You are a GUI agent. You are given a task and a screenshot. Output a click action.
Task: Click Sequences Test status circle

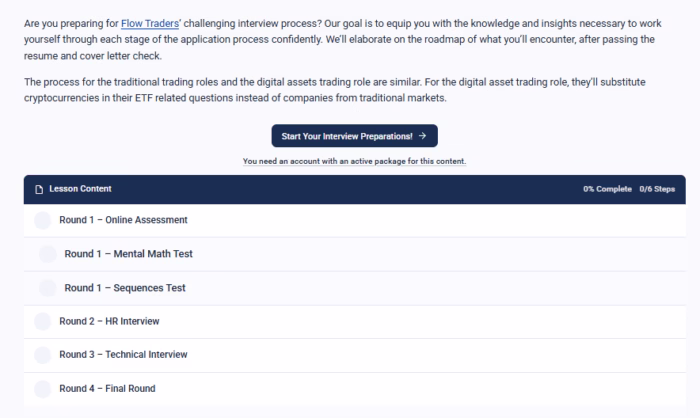point(48,288)
